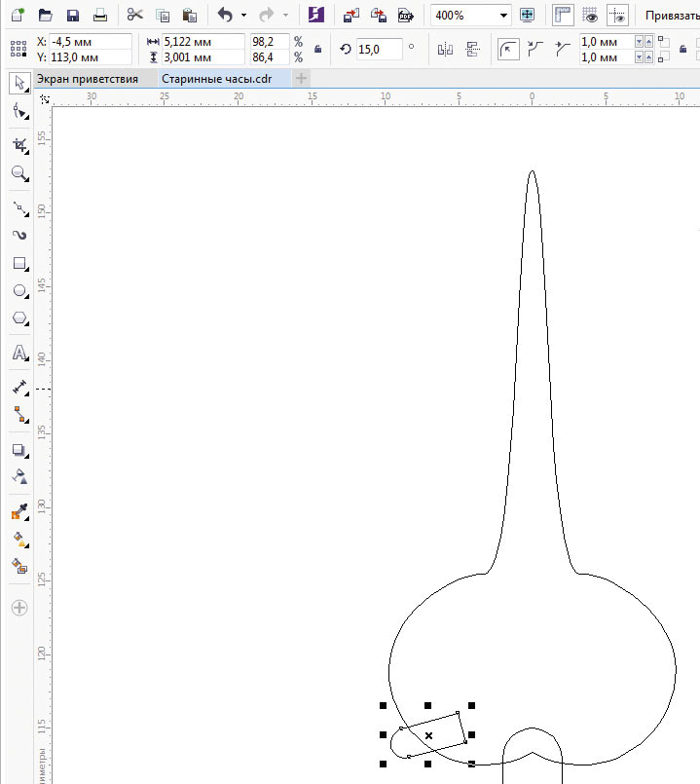The image size is (700, 784).
Task: Increase upper corner radius with up arrow
Action: [x=648, y=42]
